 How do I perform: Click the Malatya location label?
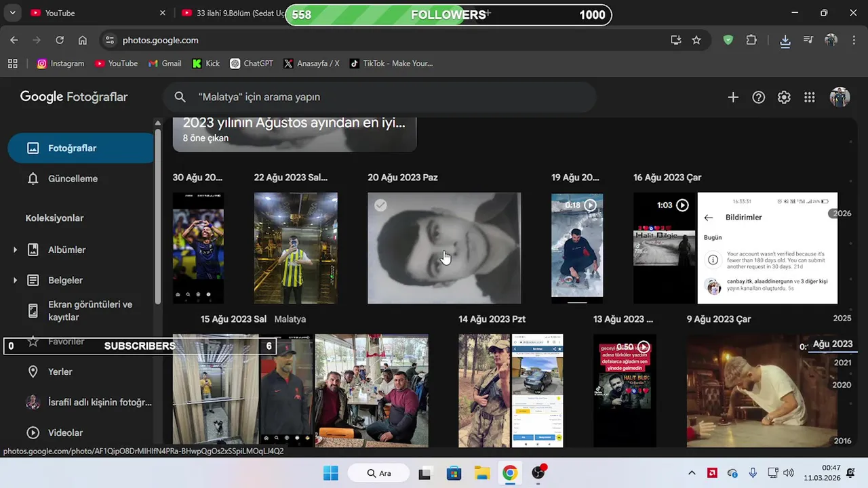[x=290, y=319]
